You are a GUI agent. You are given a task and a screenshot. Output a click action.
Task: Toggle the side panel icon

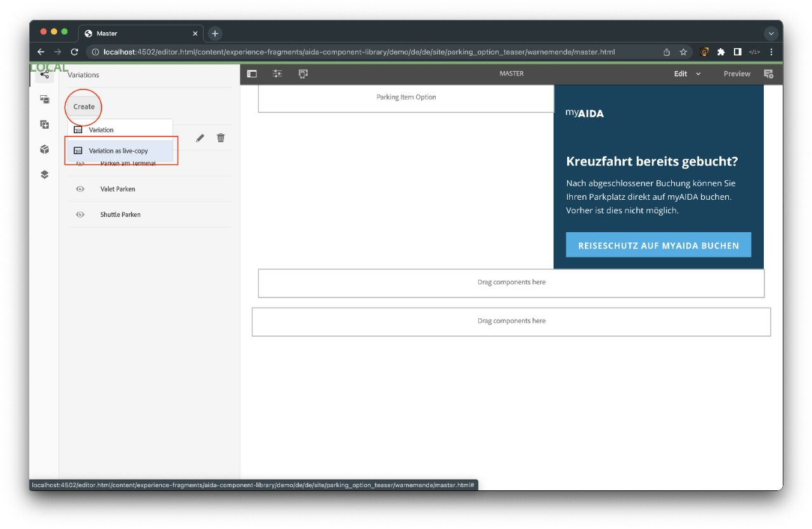pyautogui.click(x=252, y=74)
